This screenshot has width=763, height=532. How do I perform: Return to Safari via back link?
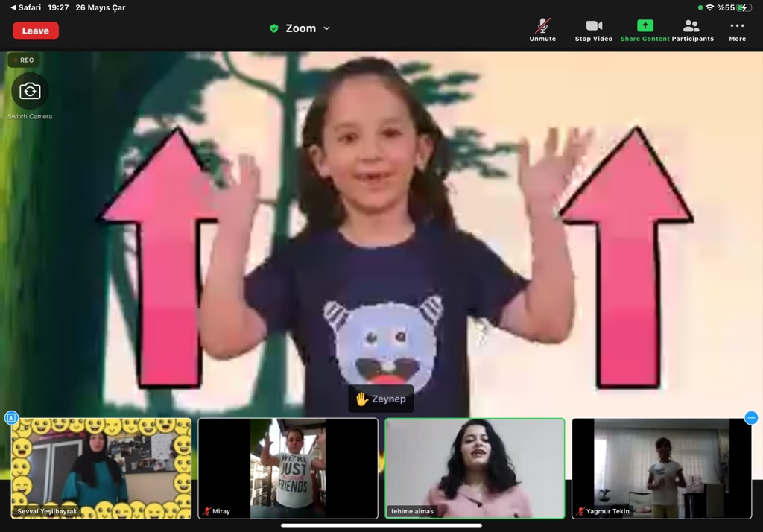[x=25, y=7]
